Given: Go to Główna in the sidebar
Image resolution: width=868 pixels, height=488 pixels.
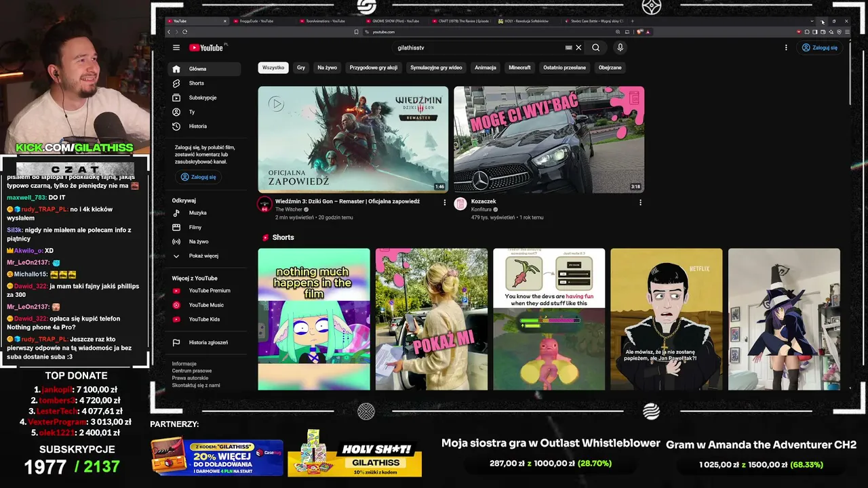Looking at the screenshot, I should coord(204,69).
